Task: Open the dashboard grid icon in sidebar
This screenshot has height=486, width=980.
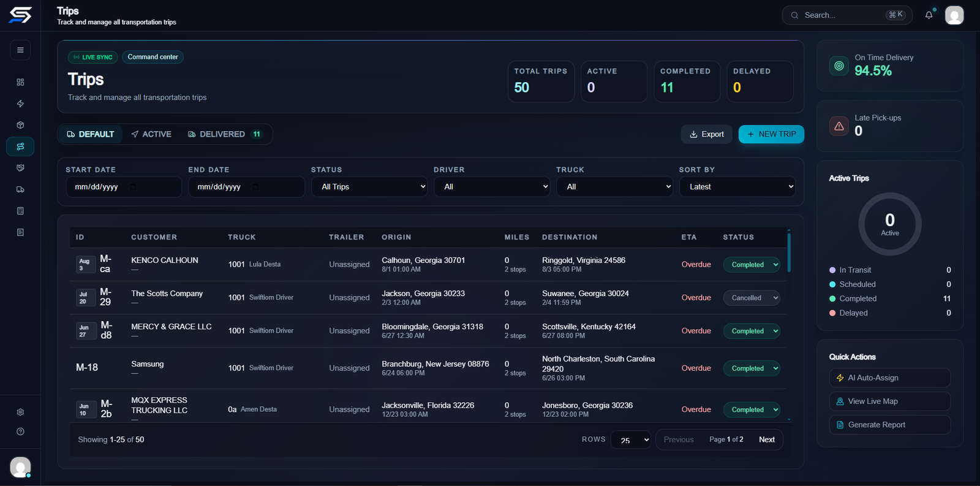Action: (x=20, y=82)
